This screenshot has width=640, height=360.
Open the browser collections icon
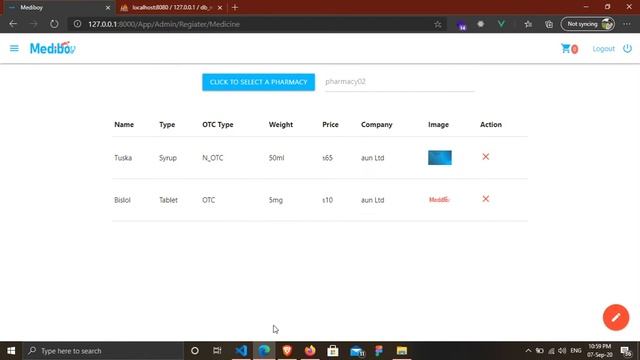[x=549, y=24]
